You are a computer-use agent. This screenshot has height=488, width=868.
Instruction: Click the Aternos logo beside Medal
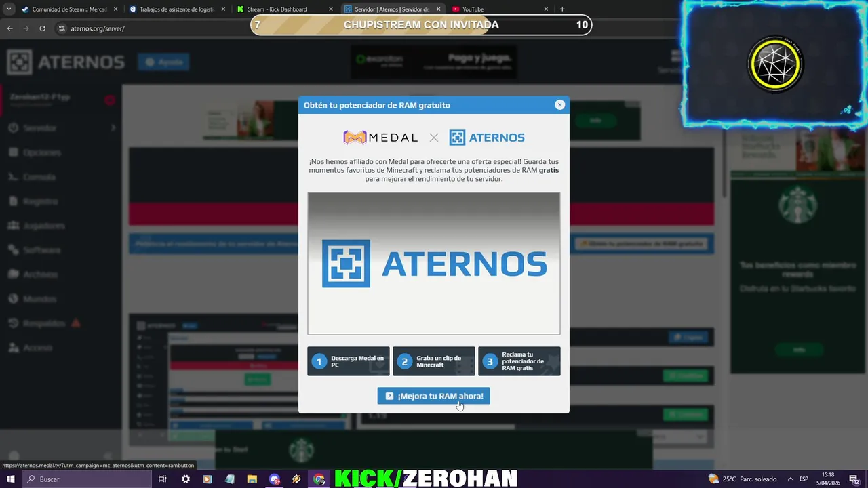487,138
